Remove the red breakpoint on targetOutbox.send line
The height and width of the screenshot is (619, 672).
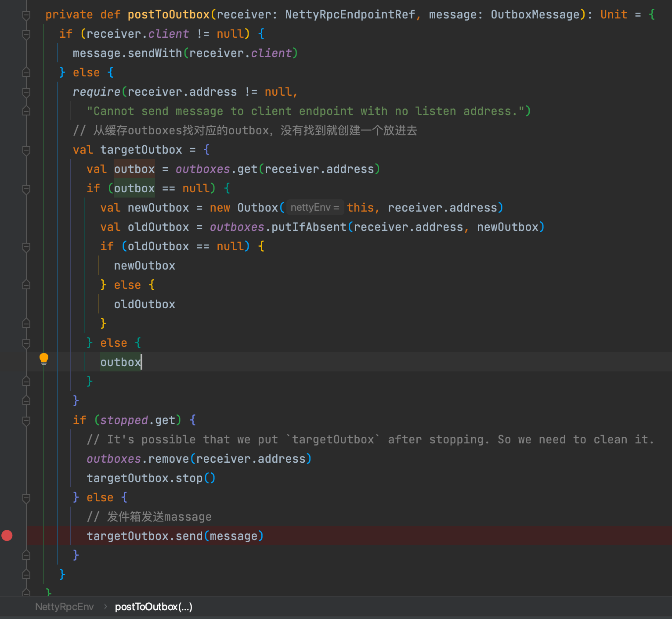tap(7, 536)
